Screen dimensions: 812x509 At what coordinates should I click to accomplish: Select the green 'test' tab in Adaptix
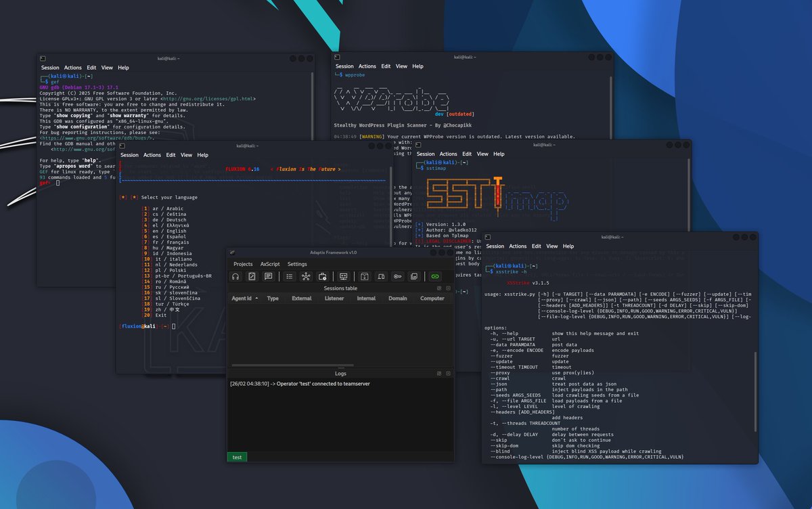(238, 457)
